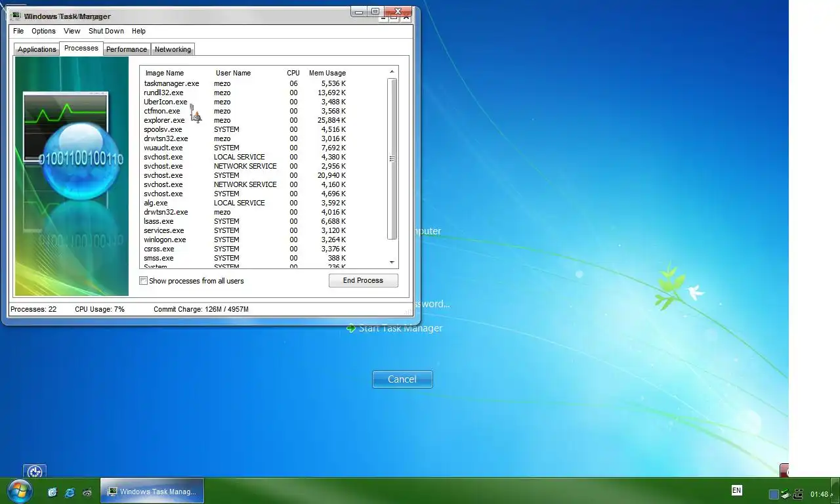Viewport: 840px width, 504px height.
Task: Open the View menu
Action: pyautogui.click(x=72, y=31)
